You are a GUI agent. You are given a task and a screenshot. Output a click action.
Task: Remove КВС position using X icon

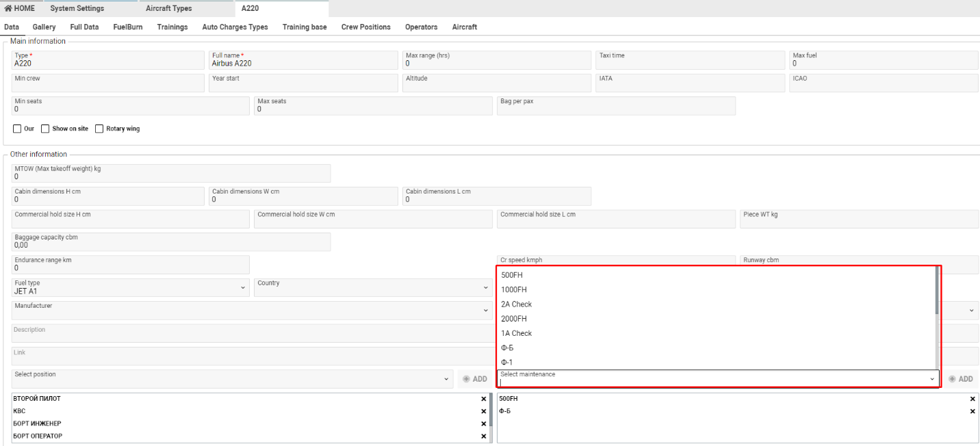[x=483, y=411]
